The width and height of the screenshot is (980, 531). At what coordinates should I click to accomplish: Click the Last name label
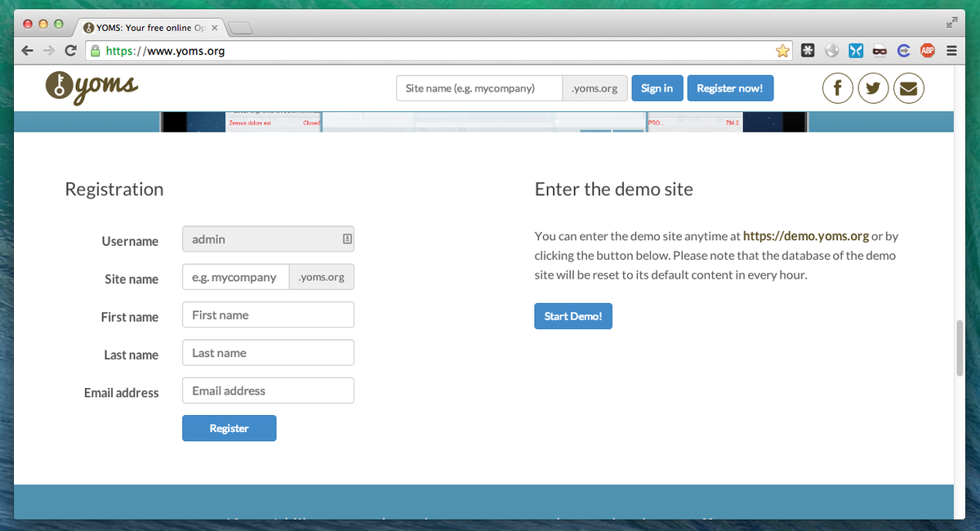131,355
